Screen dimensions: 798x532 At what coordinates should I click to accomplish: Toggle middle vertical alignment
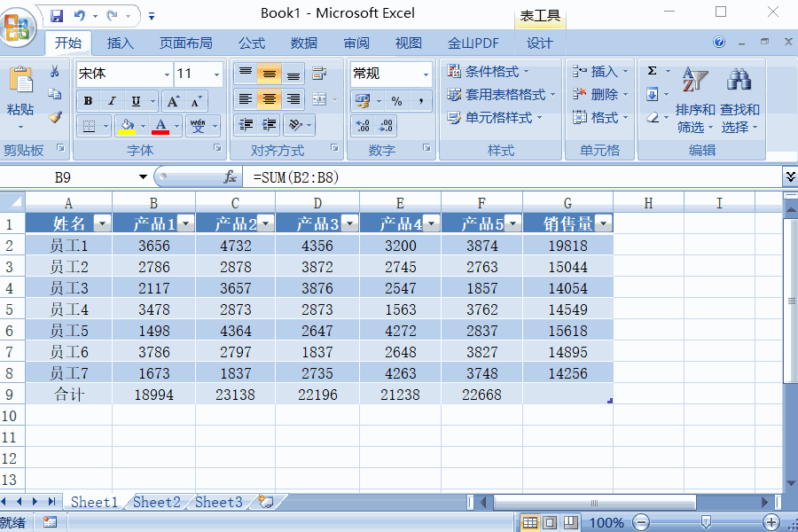[x=270, y=74]
